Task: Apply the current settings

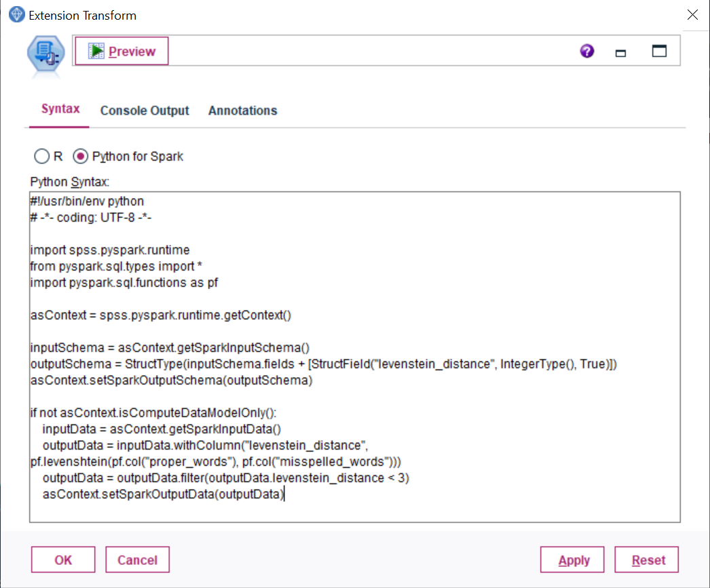Action: (572, 560)
